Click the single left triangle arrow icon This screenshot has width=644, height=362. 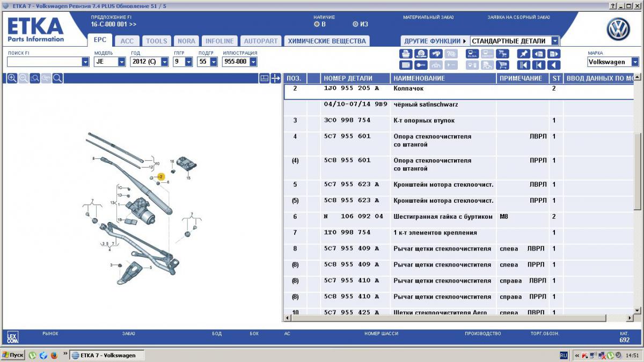(x=554, y=65)
